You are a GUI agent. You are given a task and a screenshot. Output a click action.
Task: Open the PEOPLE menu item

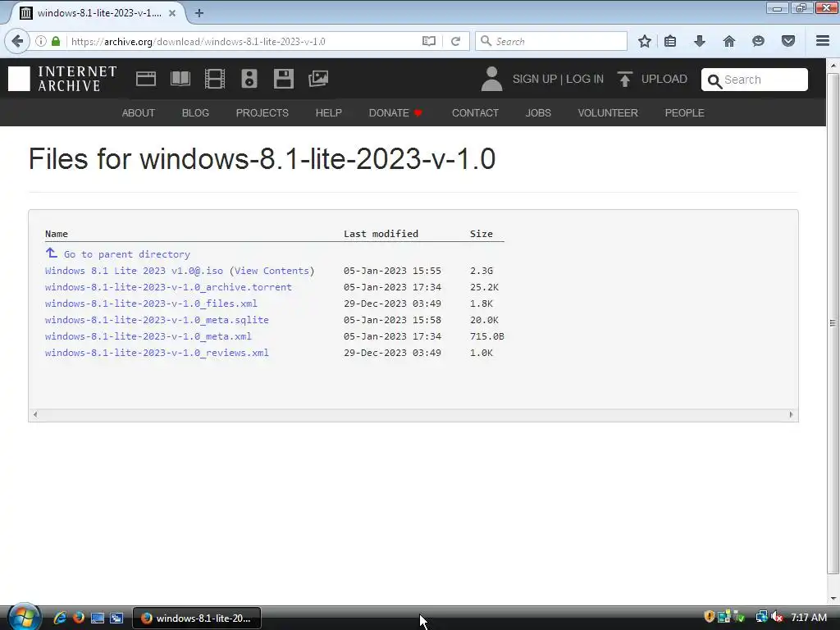(x=684, y=113)
